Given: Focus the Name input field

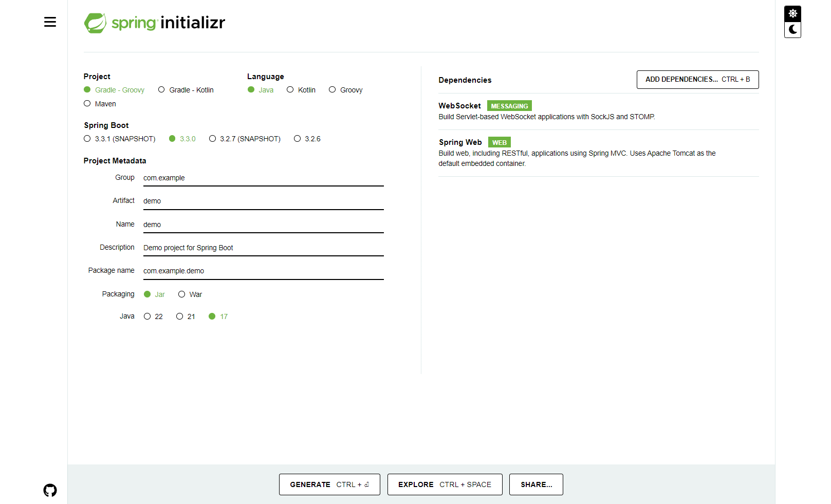Looking at the screenshot, I should 264,225.
